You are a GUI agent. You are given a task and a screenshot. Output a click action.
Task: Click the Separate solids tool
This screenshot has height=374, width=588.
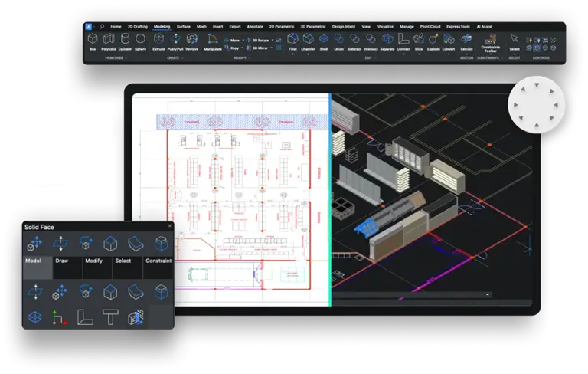click(387, 41)
